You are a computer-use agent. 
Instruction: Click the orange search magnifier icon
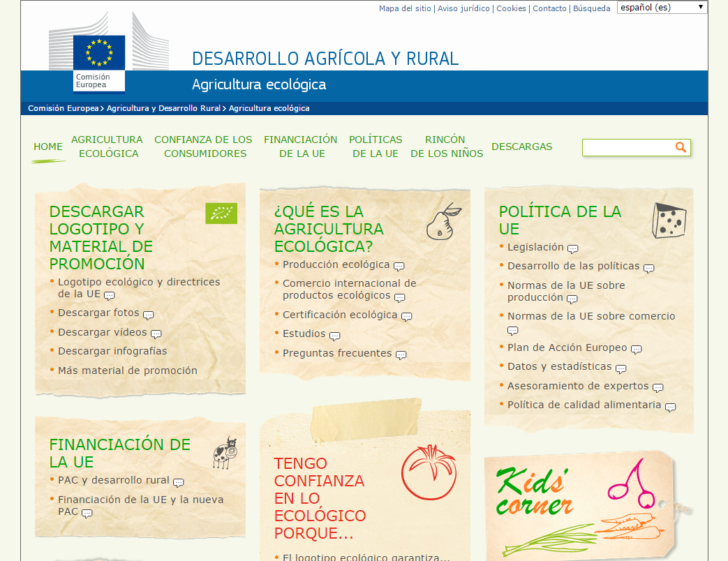tap(681, 147)
